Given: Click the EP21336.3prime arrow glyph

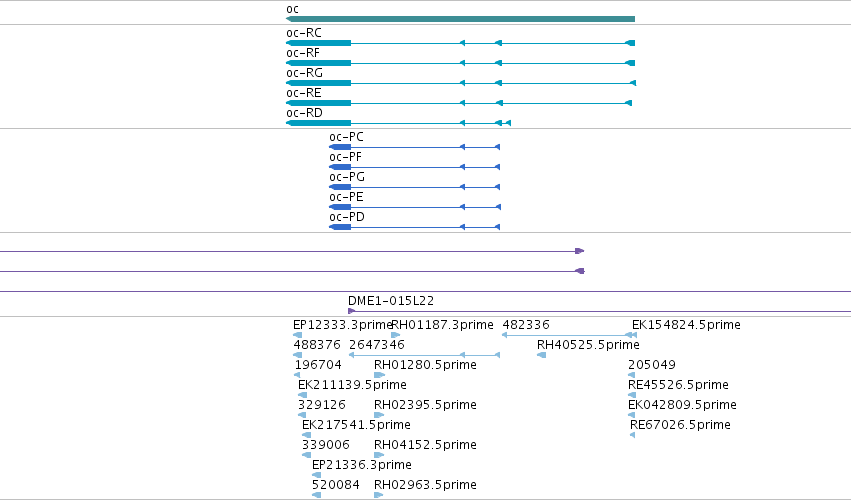Looking at the screenshot, I should coord(316,475).
